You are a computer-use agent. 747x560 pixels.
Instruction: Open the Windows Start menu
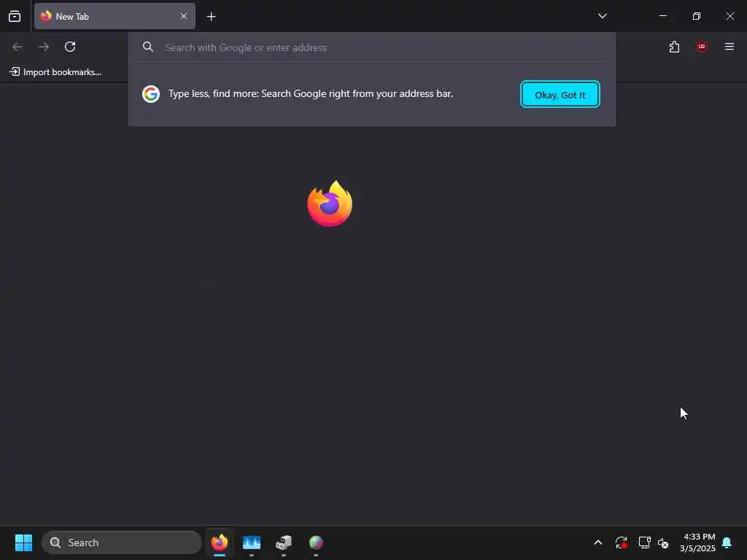(x=23, y=542)
